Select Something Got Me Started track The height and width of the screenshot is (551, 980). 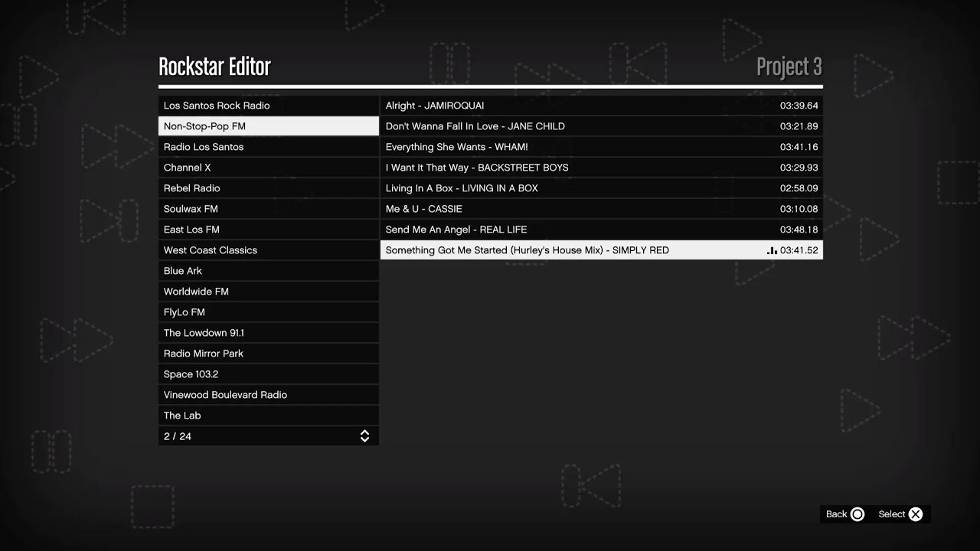pyautogui.click(x=602, y=250)
